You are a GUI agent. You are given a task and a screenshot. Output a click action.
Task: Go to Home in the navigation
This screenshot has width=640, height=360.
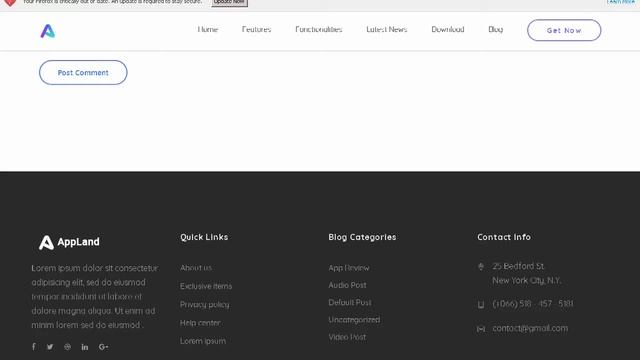point(208,29)
